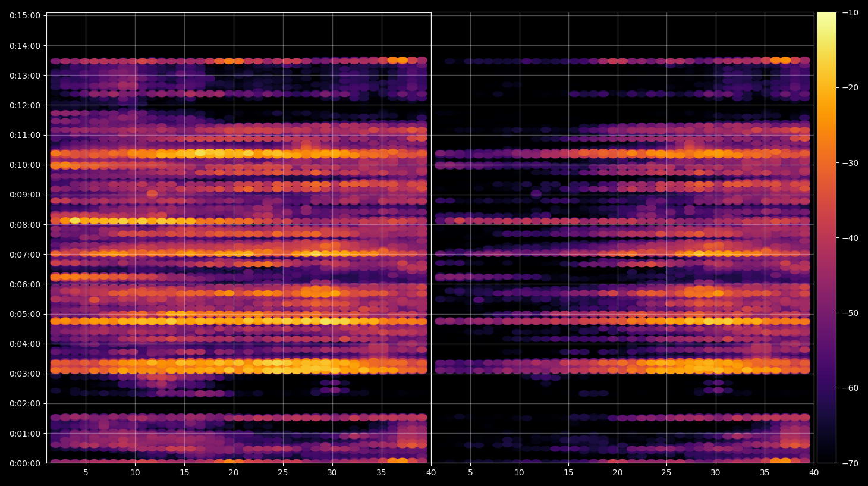868x486 pixels.
Task: Click the 0:05:00 time axis label
Action: click(25, 314)
